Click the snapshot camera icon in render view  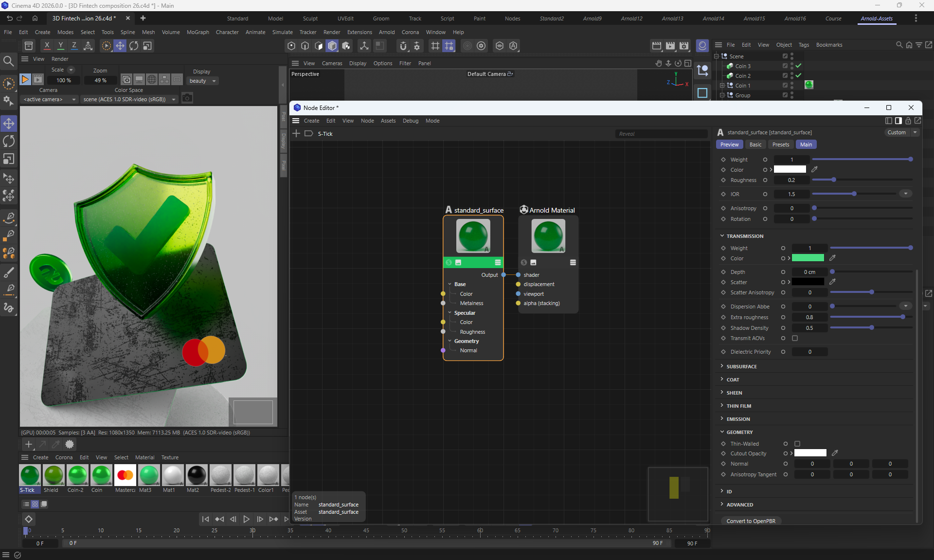187,98
